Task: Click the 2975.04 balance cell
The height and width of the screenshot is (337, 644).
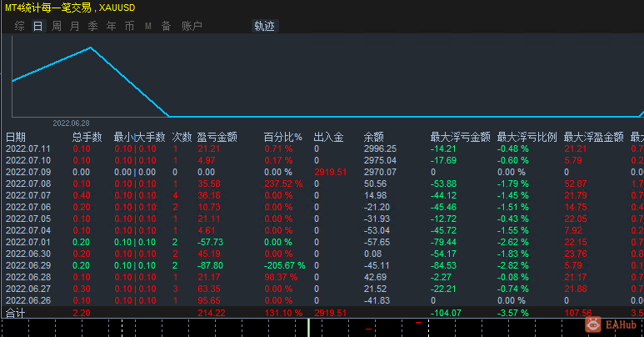Action: click(381, 160)
